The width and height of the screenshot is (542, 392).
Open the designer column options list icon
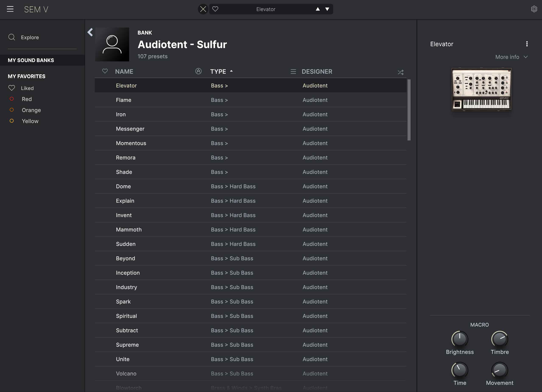click(293, 71)
